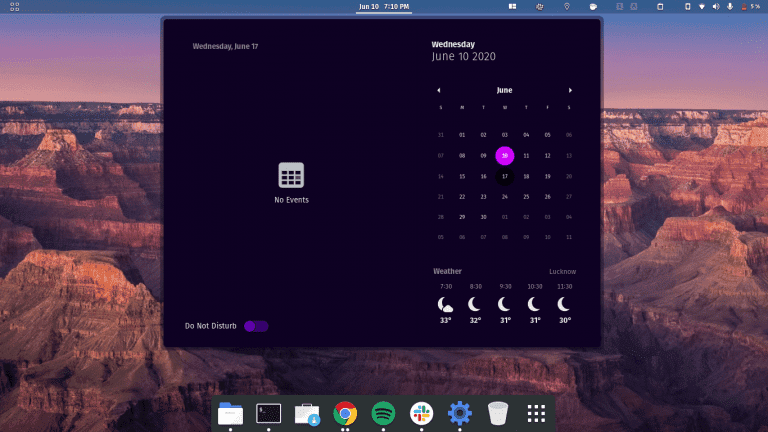
Task: Click the battery 5% indicator
Action: [750, 6]
